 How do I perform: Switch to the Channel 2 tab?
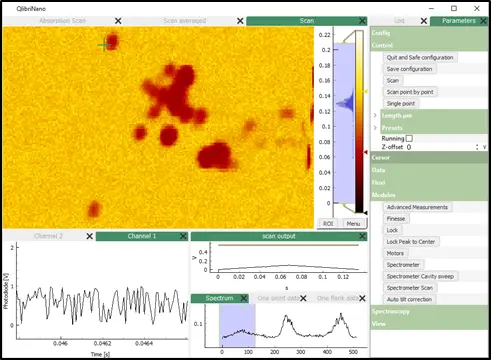48,236
